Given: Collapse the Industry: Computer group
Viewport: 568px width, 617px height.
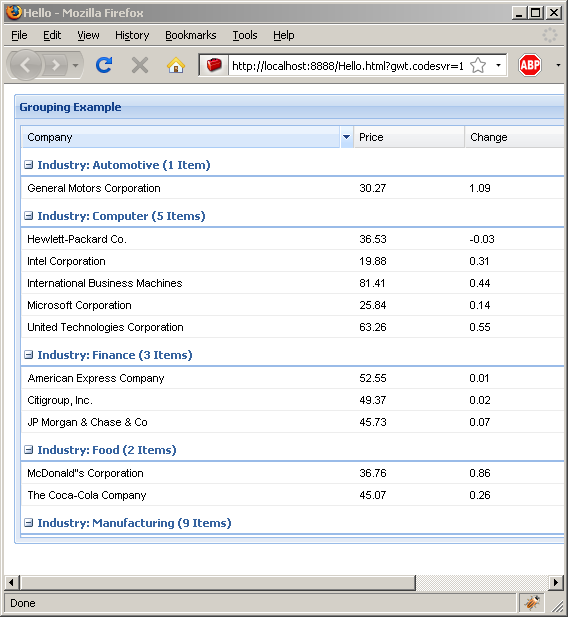Looking at the screenshot, I should pos(29,216).
